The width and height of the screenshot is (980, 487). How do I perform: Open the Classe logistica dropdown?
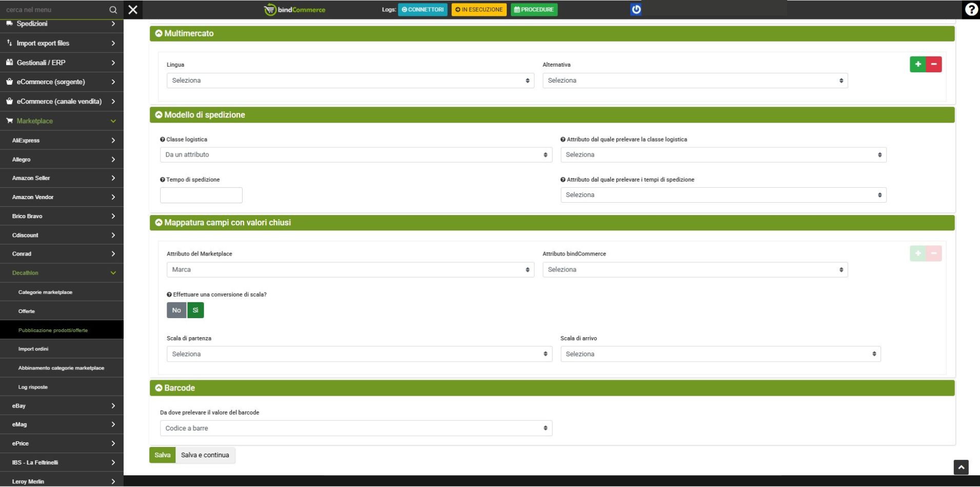pos(355,154)
